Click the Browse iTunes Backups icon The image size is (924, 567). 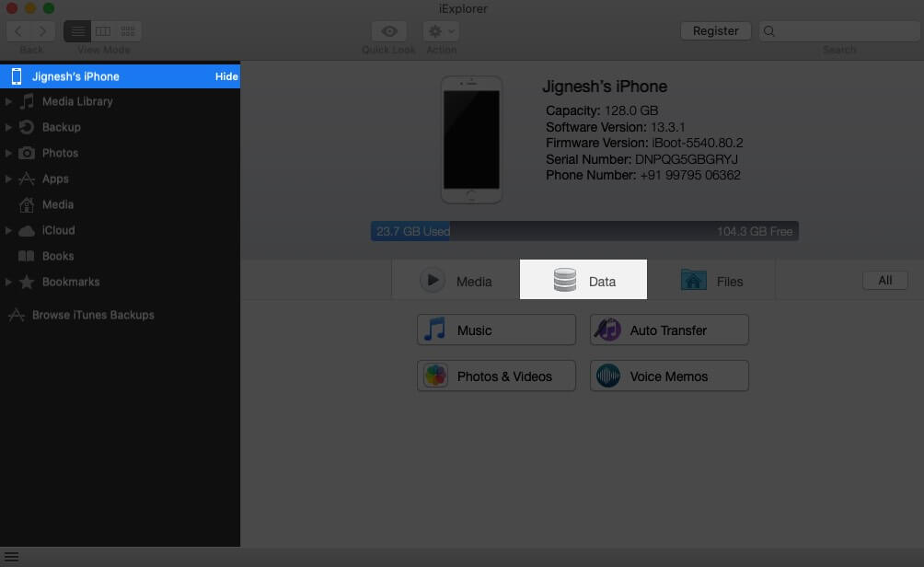(x=17, y=315)
